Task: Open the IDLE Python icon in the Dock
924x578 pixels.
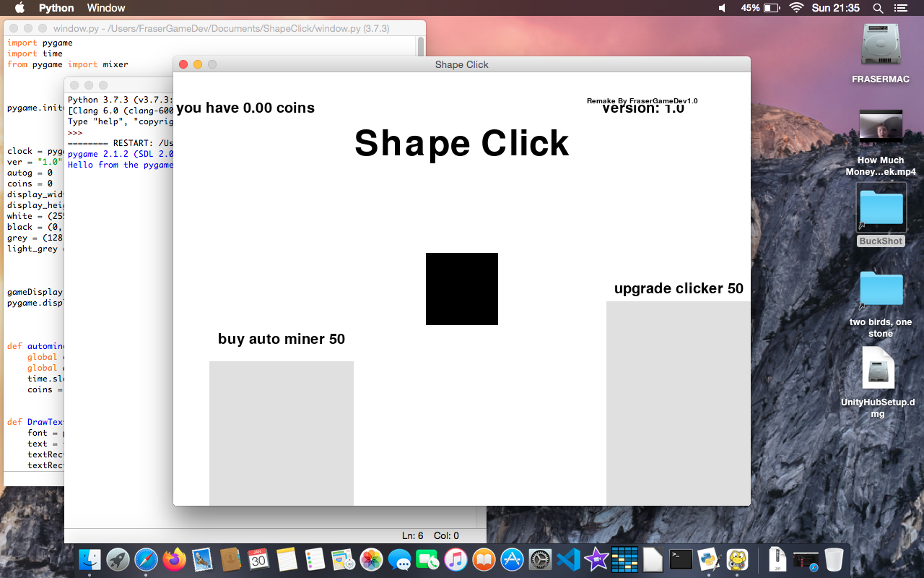Action: pos(708,558)
